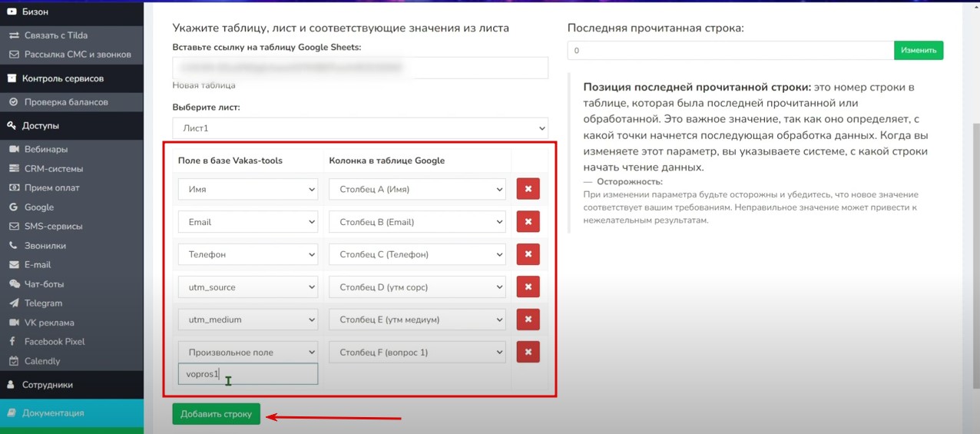Open the Произвольное поле field dropdown
Image resolution: width=980 pixels, height=434 pixels.
point(247,353)
